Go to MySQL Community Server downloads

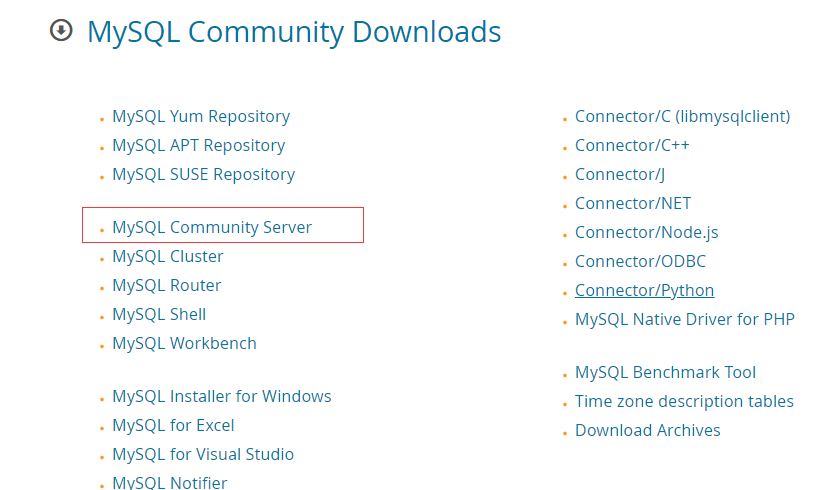coord(212,227)
